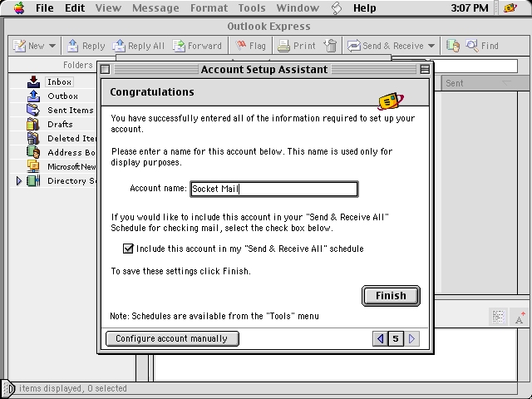This screenshot has width=532, height=399.
Task: Click the Flag toolbar icon
Action: point(241,46)
